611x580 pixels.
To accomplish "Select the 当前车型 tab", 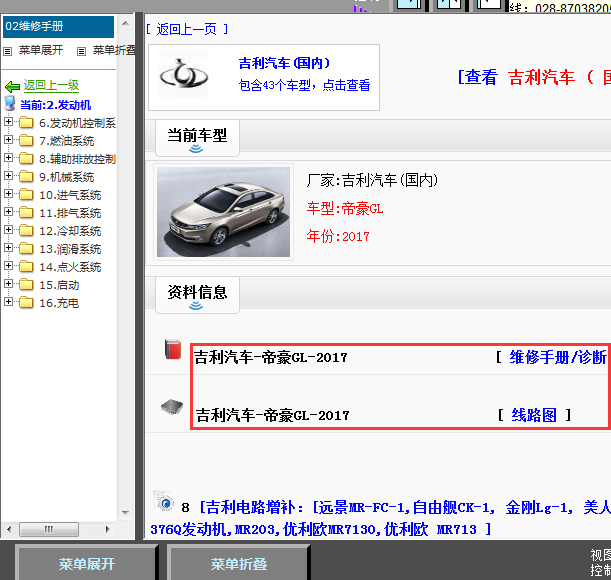I will click(x=197, y=138).
